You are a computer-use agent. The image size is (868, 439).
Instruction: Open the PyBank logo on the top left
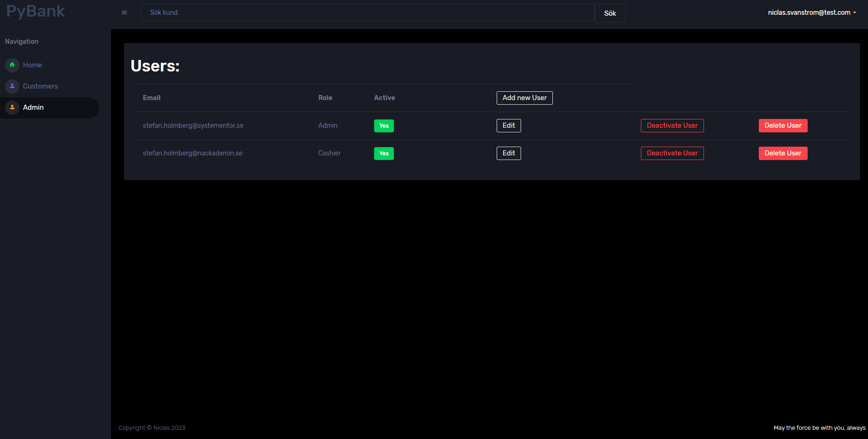35,11
